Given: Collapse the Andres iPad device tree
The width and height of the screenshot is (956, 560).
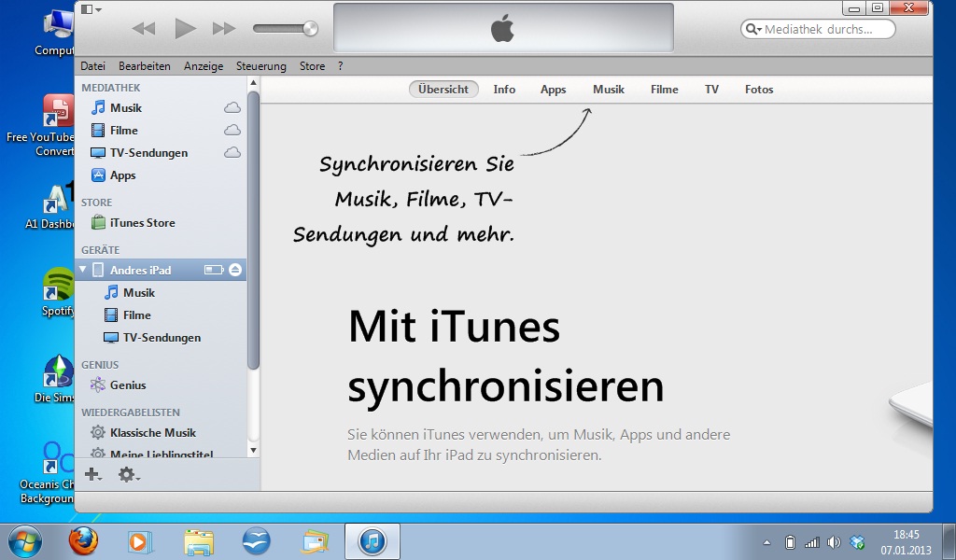Looking at the screenshot, I should [x=83, y=270].
